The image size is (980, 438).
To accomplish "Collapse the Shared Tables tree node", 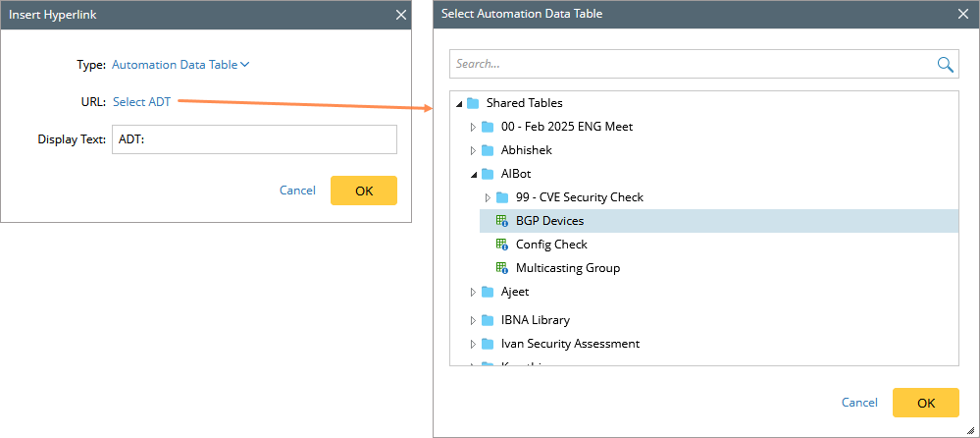I will click(x=459, y=104).
